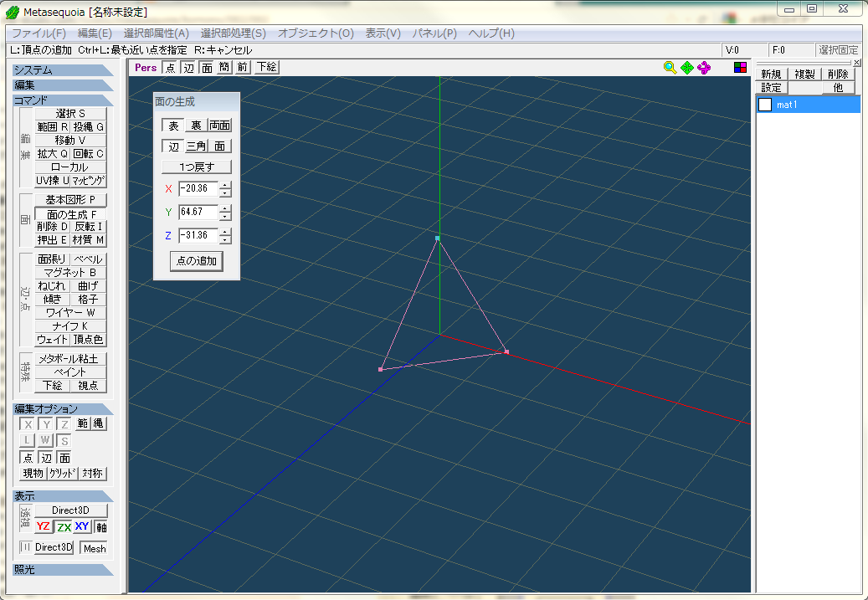Viewport: 868px width, 600px height.
Task: Select the 押出 E extrude command
Action: (52, 239)
